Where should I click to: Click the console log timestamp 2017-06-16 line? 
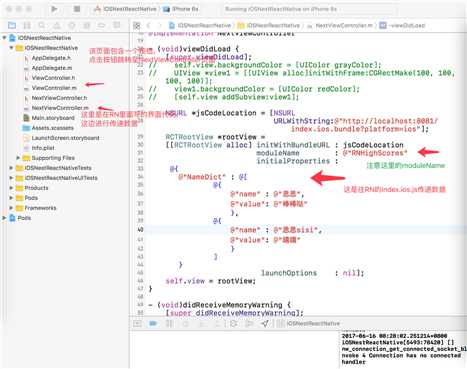[x=394, y=336]
